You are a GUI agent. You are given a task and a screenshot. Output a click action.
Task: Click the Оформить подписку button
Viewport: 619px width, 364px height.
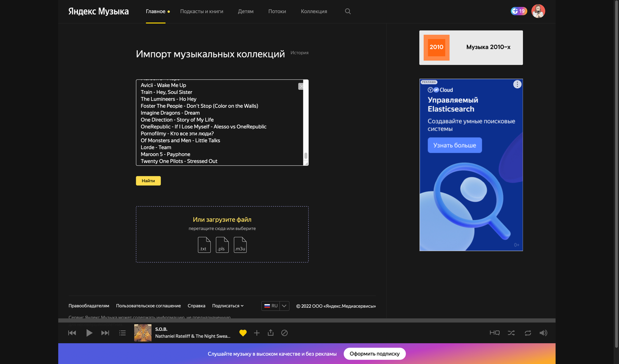(x=374, y=354)
